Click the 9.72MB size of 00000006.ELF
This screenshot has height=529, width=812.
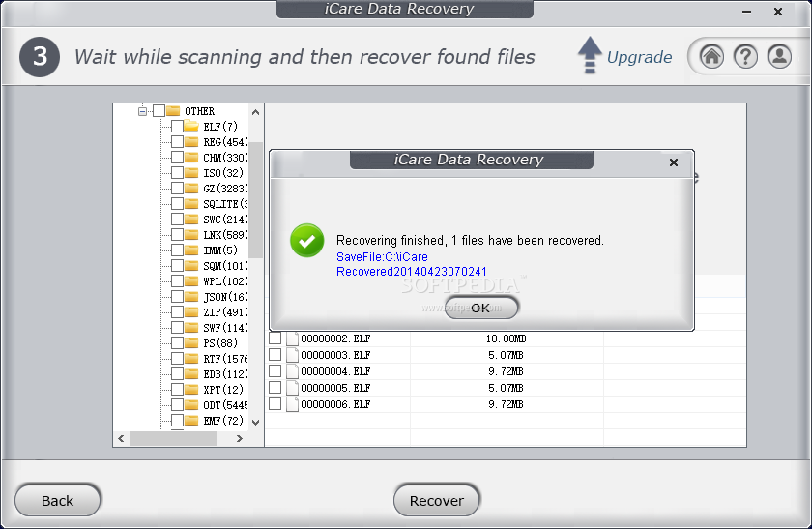pyautogui.click(x=506, y=404)
